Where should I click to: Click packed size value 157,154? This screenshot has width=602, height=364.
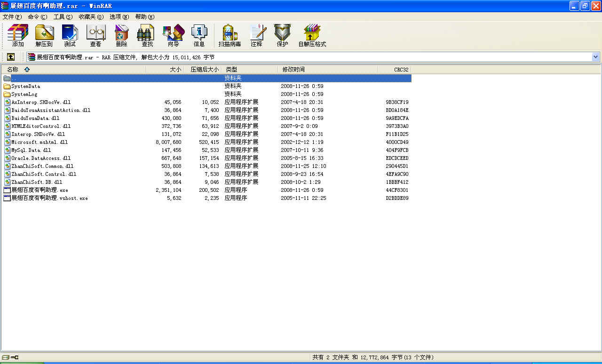click(x=209, y=158)
